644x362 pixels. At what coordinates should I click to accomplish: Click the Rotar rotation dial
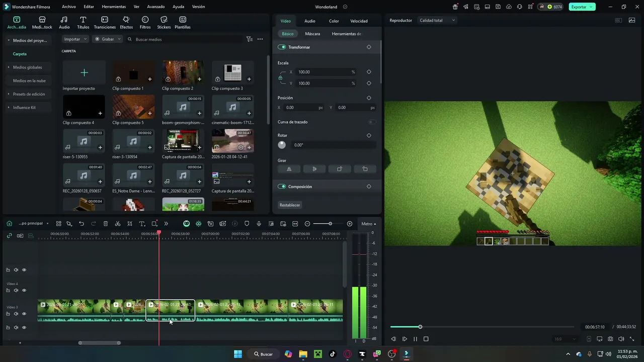click(x=282, y=145)
